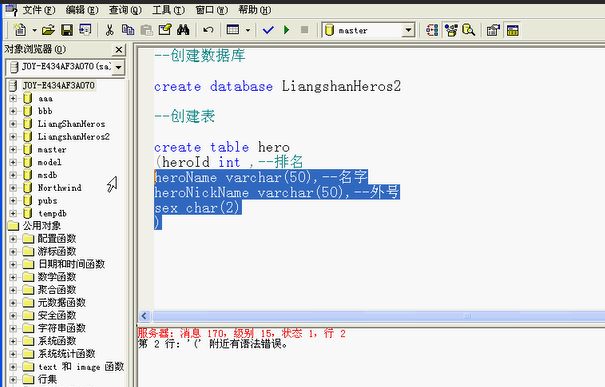
Task: Expand the msdb database node
Action: coord(13,175)
